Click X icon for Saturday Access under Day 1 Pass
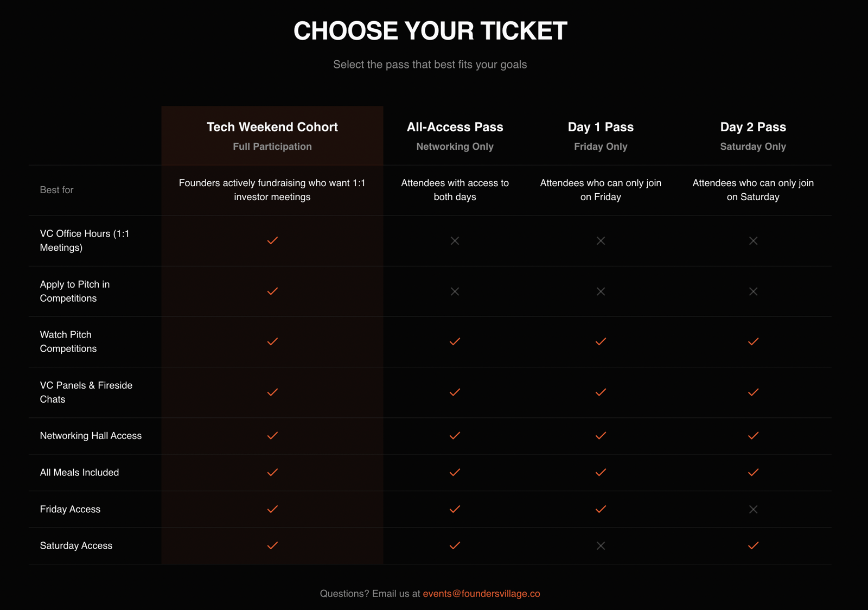Screen dimensions: 868x610 [x=601, y=545]
